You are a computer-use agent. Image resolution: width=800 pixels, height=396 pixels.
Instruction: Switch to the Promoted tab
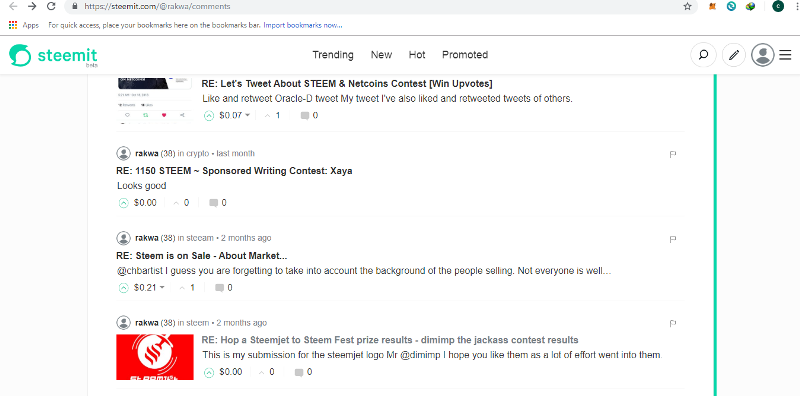click(x=465, y=55)
